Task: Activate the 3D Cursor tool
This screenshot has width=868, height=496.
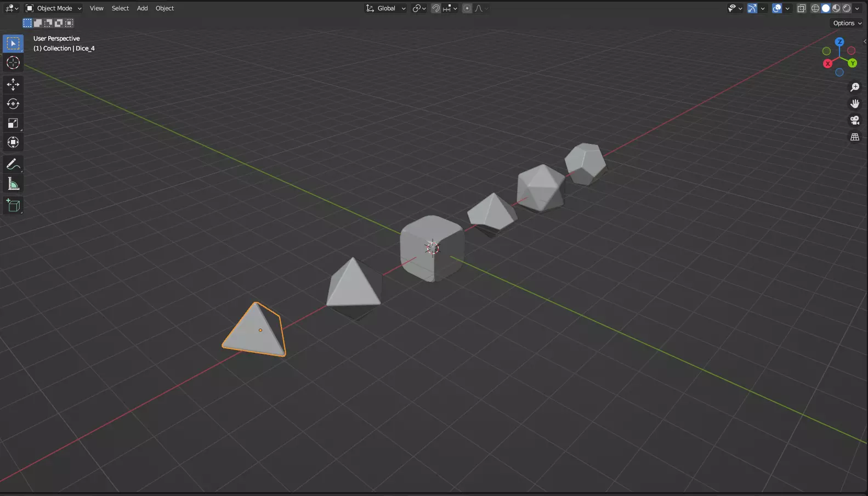Action: [13, 63]
